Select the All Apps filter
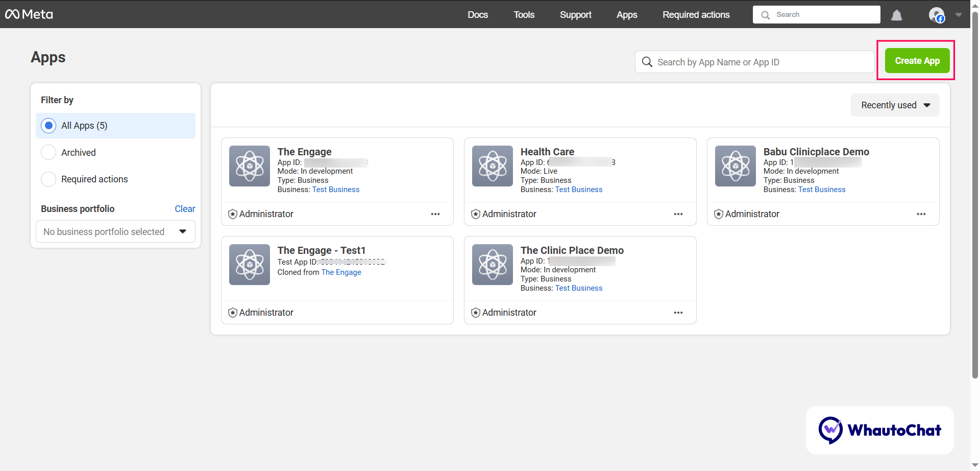This screenshot has height=471, width=980. tap(48, 125)
